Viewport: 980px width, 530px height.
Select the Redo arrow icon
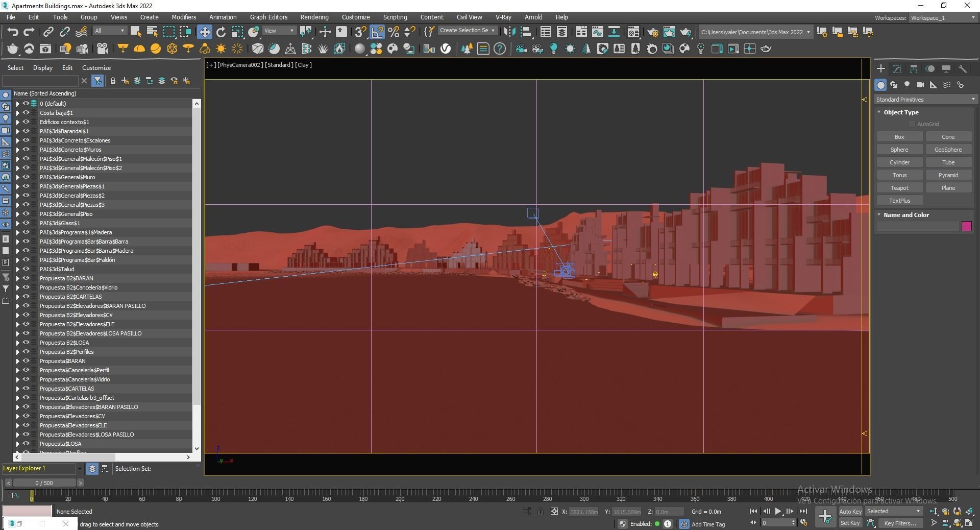pyautogui.click(x=29, y=32)
